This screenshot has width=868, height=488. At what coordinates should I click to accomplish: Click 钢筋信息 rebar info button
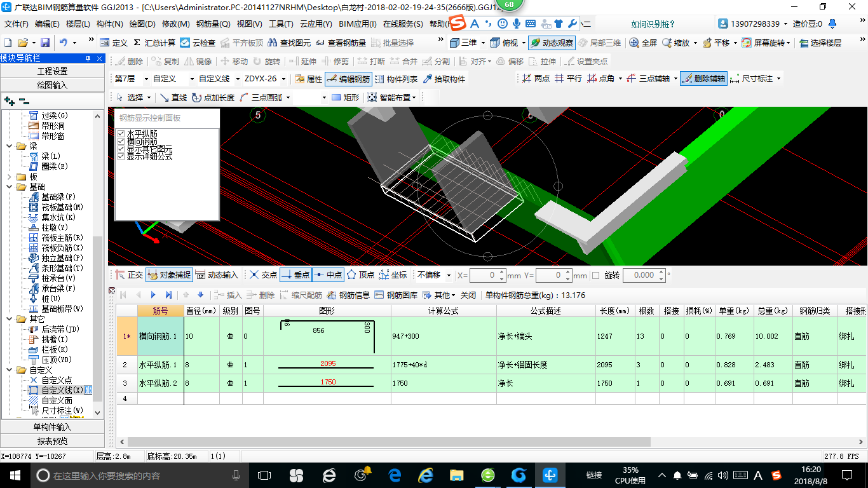(x=348, y=295)
